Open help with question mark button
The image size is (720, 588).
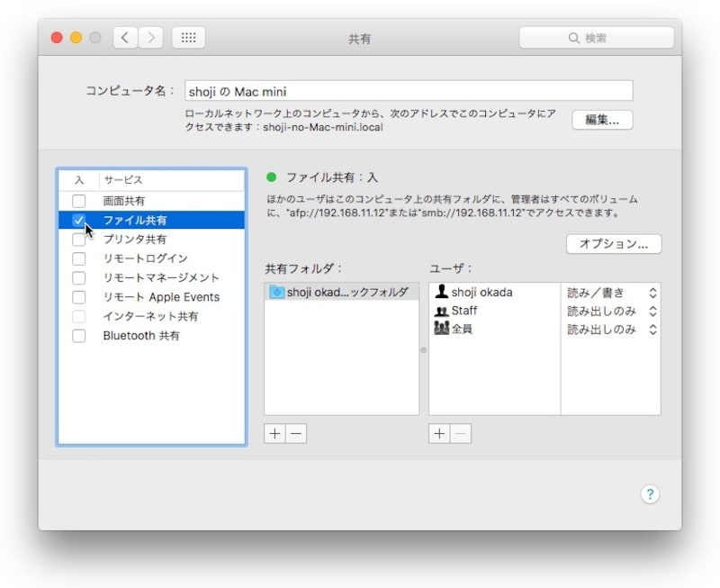coord(651,494)
